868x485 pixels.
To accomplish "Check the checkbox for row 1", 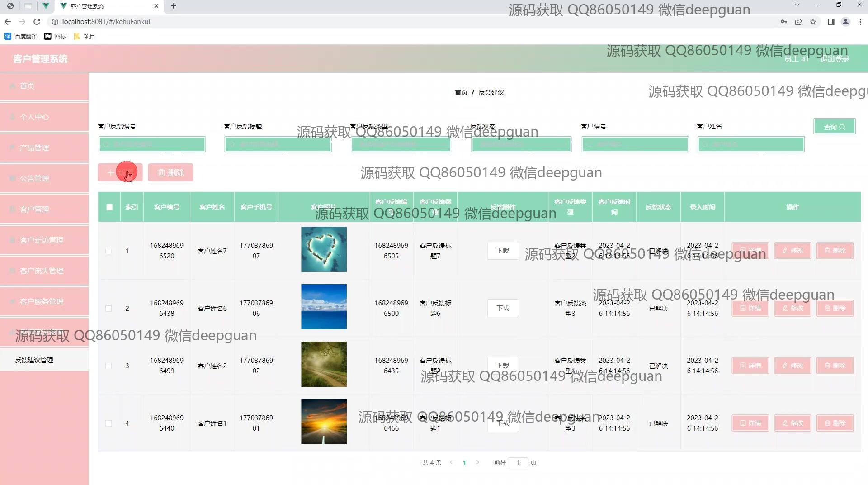I will pos(108,251).
